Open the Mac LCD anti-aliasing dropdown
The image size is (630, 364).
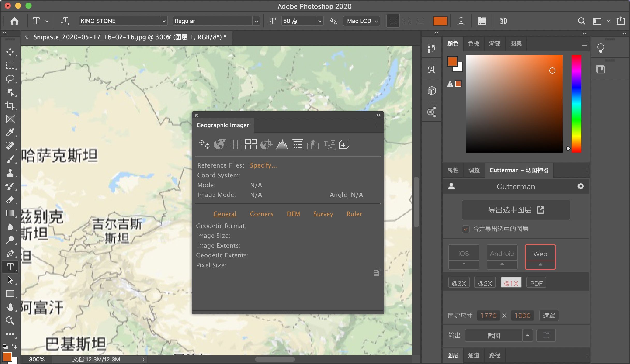point(362,21)
